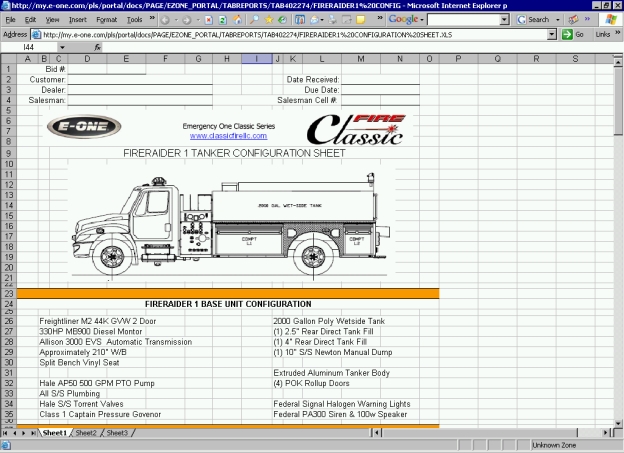
Task: Open the Google search box dropdown
Action: [504, 20]
